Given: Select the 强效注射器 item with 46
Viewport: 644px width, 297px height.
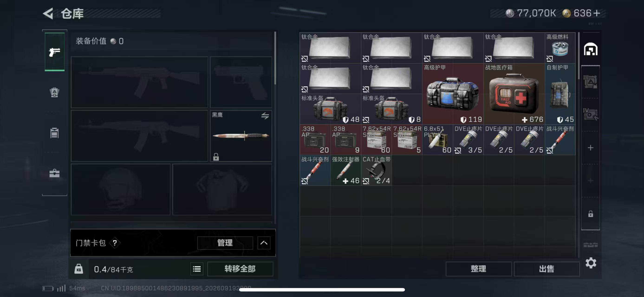Looking at the screenshot, I should pyautogui.click(x=345, y=170).
